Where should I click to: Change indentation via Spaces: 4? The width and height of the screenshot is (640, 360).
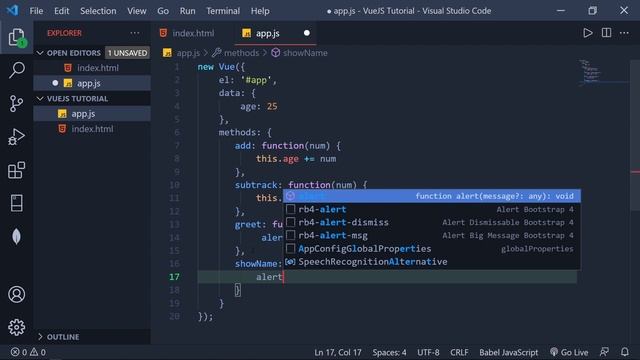point(389,352)
